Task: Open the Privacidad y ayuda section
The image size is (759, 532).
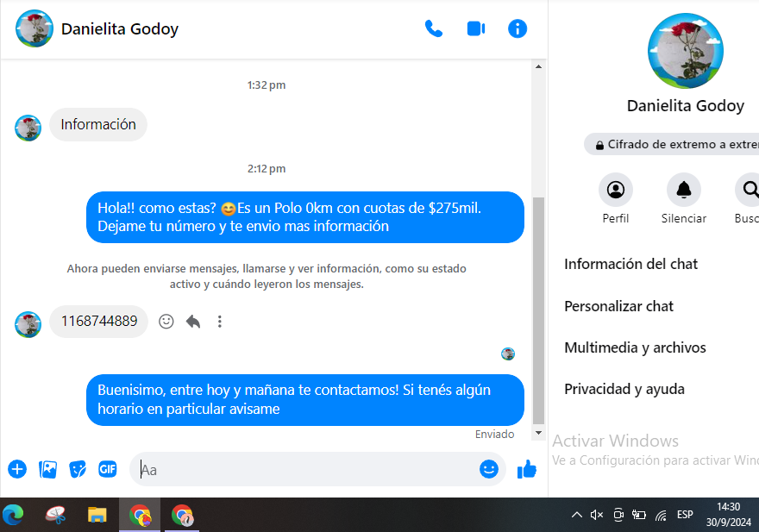Action: [624, 389]
